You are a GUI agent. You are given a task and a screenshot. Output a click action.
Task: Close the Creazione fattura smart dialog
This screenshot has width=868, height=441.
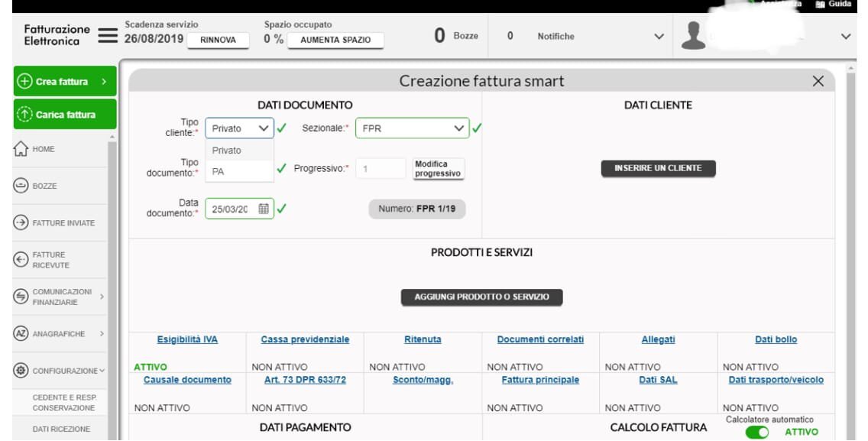(x=818, y=81)
